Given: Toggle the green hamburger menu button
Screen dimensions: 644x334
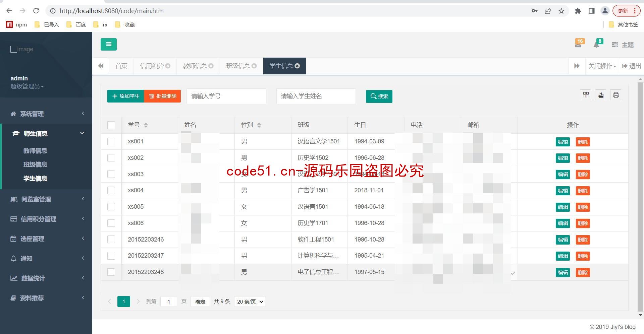Looking at the screenshot, I should coord(108,44).
